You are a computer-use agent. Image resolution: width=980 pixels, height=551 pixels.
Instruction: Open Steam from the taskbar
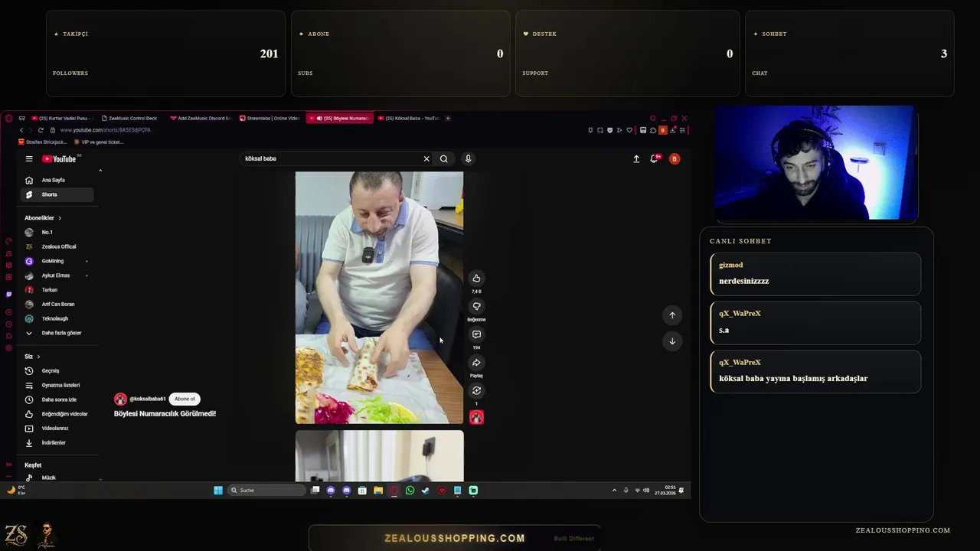(426, 491)
